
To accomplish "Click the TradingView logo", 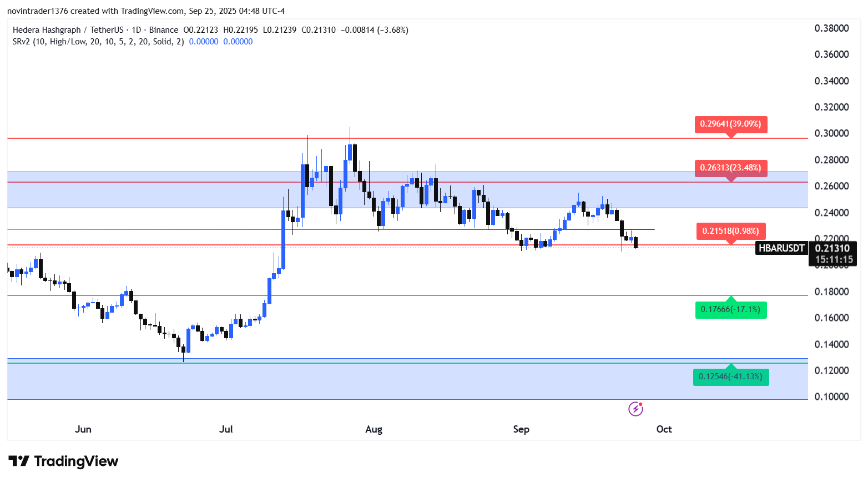I will [x=64, y=461].
